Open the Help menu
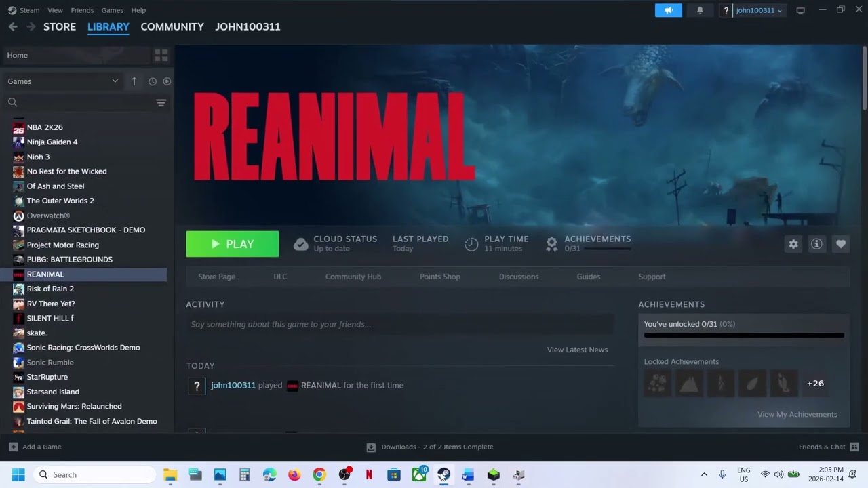The width and height of the screenshot is (868, 488). pos(138,10)
